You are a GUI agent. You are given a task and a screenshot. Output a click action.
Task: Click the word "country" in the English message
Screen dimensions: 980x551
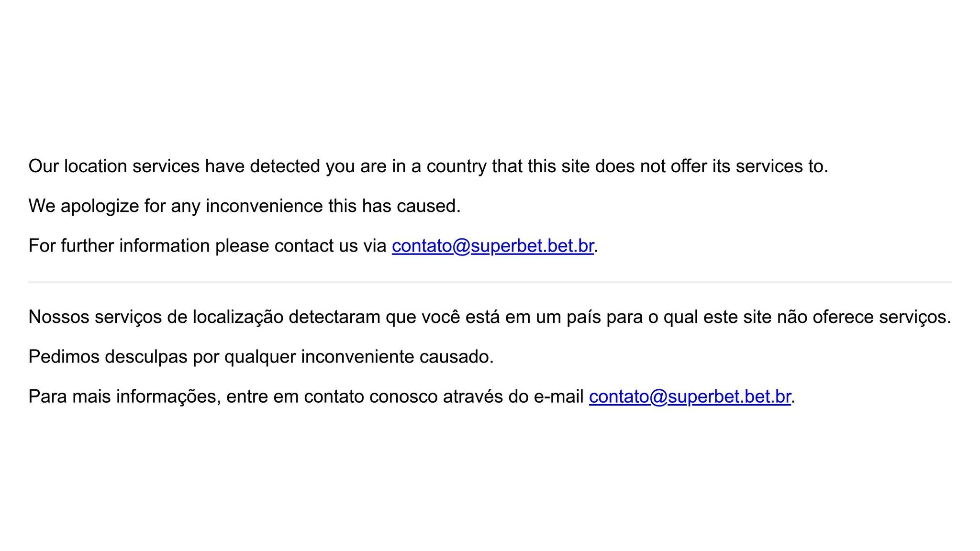(457, 166)
